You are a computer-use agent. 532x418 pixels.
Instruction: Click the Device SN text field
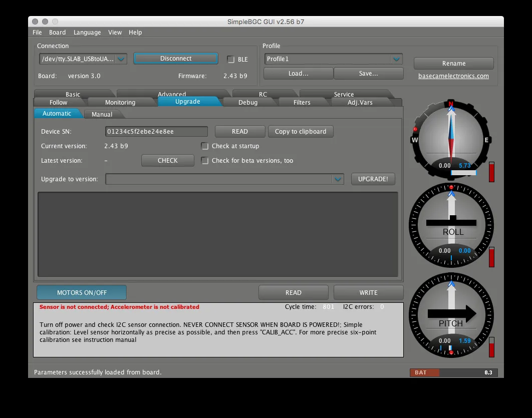click(x=156, y=132)
